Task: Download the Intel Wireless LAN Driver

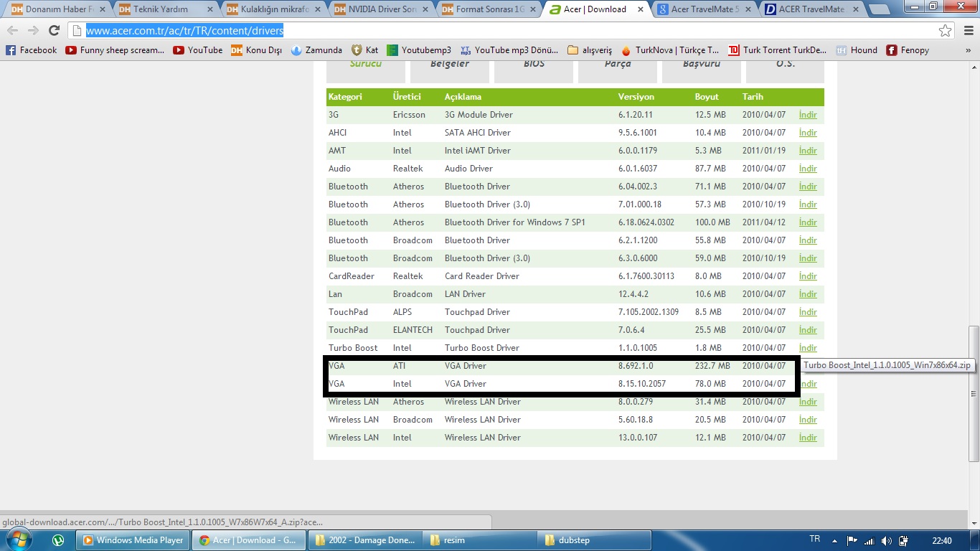Action: pos(808,438)
